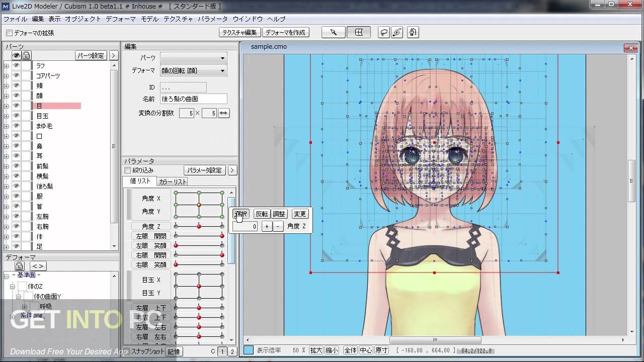This screenshot has width=644, height=362.
Task: Click the 縮小 zoom-out button
Action: pos(332,350)
